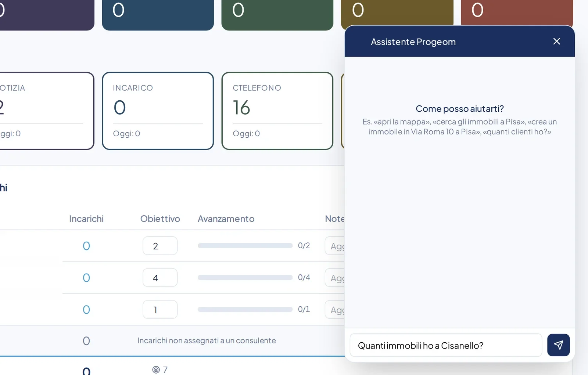
Task: Send the chat message with paper-plane button
Action: pos(558,345)
